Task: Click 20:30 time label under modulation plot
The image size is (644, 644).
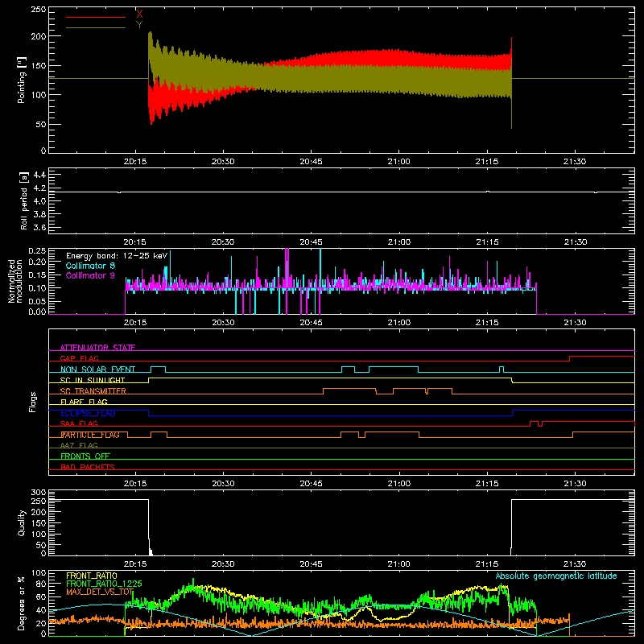Action: [223, 323]
